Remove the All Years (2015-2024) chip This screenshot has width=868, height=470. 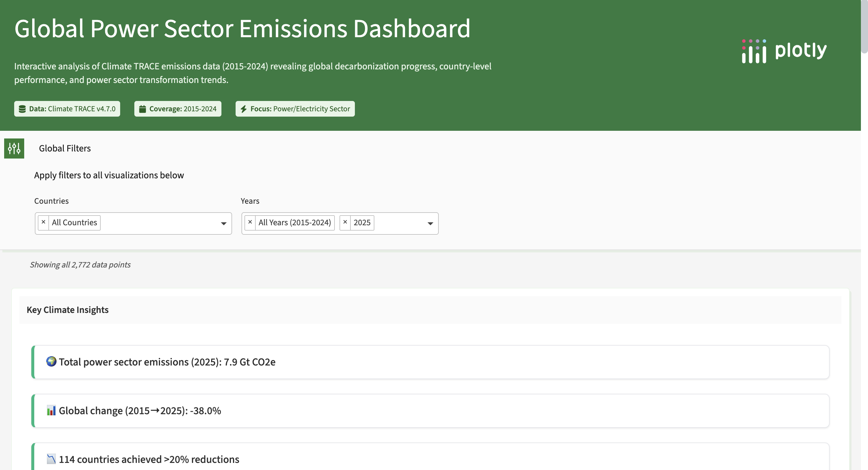pos(250,222)
